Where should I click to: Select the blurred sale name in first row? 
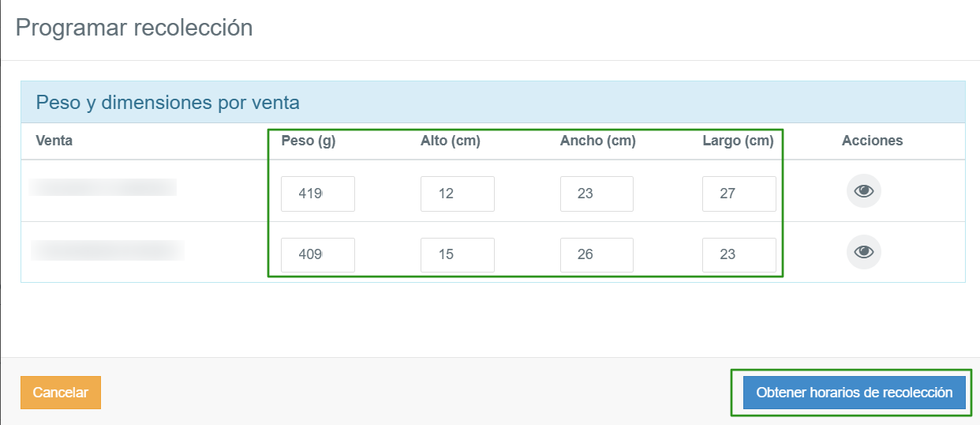click(103, 187)
